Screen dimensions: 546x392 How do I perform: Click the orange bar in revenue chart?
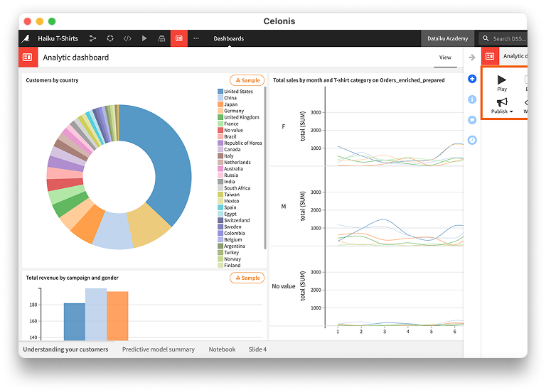117,316
